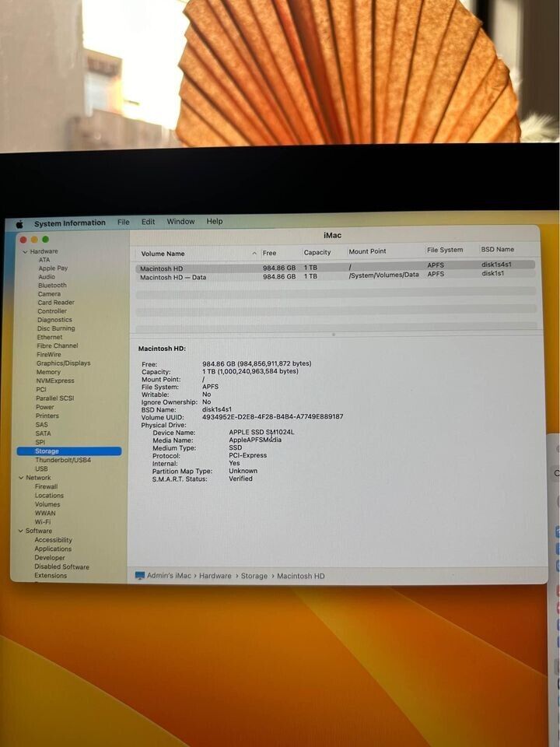Sort by the BSD Name column
560x747 pixels.
pyautogui.click(x=497, y=249)
